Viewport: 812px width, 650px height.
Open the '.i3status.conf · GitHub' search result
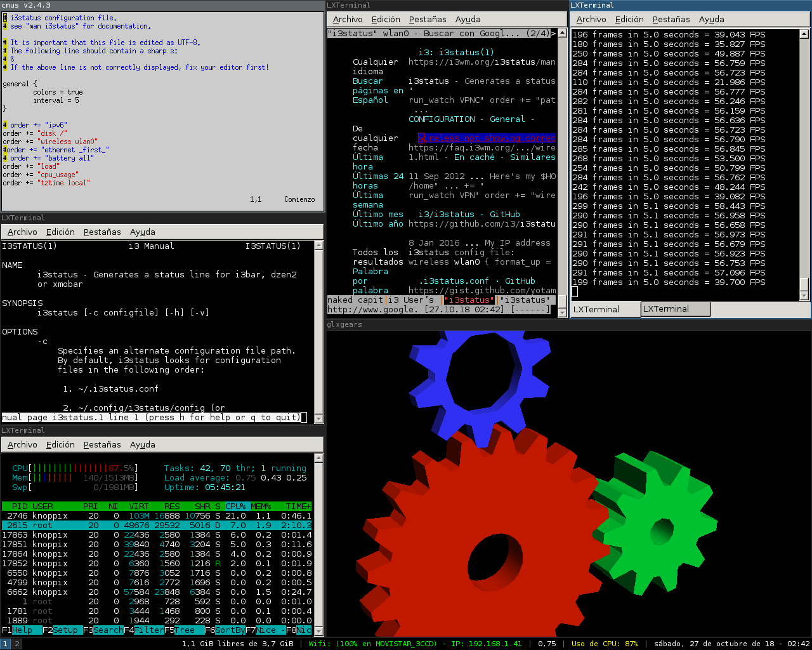(476, 281)
